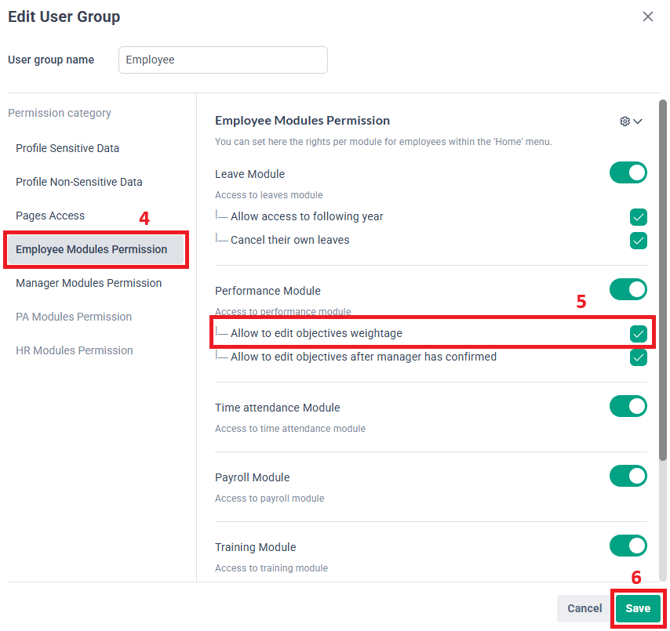
Task: Uncheck Allow access to following year
Action: point(638,217)
